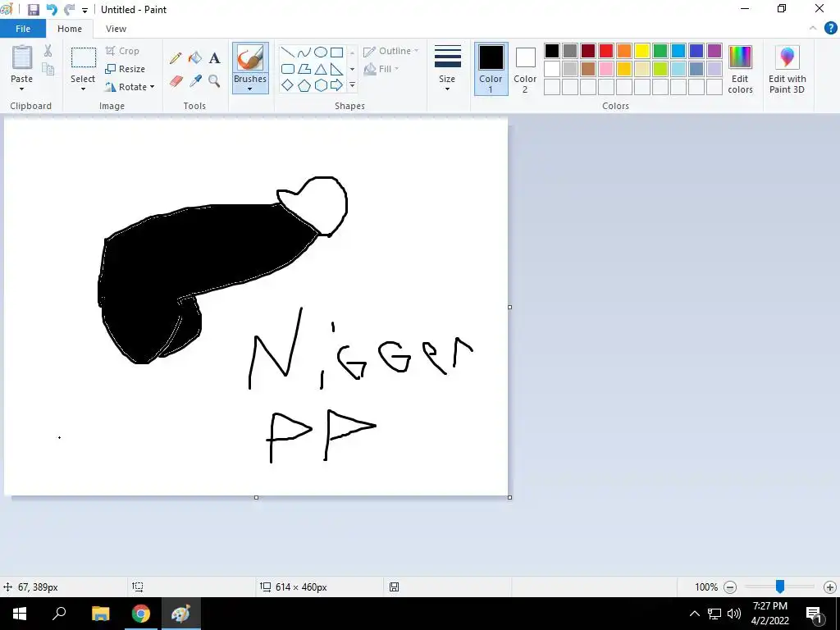Click the Copy icon in Clipboard group

(48, 69)
